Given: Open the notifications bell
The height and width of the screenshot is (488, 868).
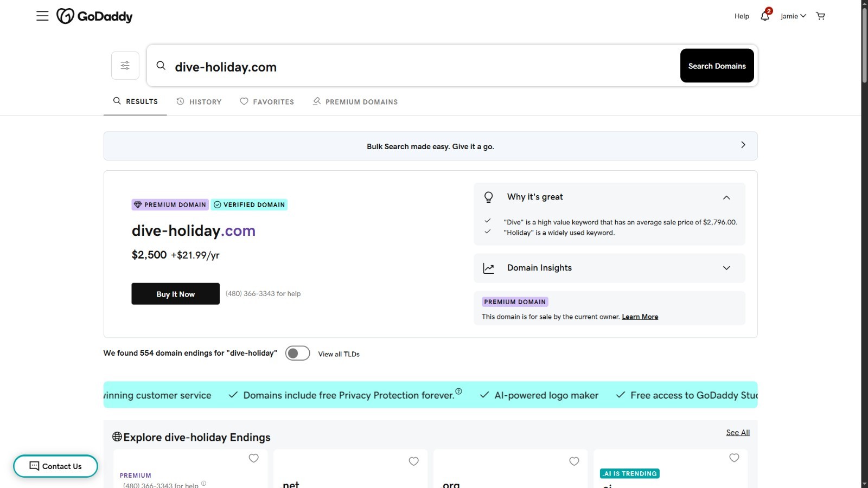Looking at the screenshot, I should pyautogui.click(x=765, y=16).
